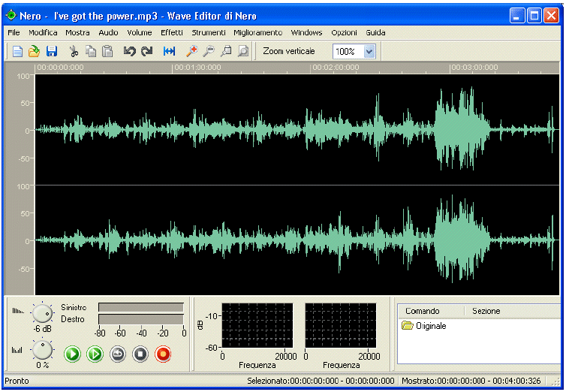Play selection with the second green play button
Screen dimensions: 569x392
(x=95, y=354)
